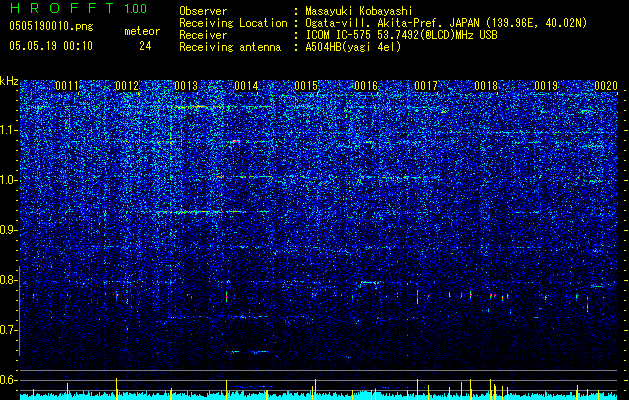This screenshot has width=629, height=400.
Task: Click the tall red meteor echo at 0017
Action: (418, 296)
